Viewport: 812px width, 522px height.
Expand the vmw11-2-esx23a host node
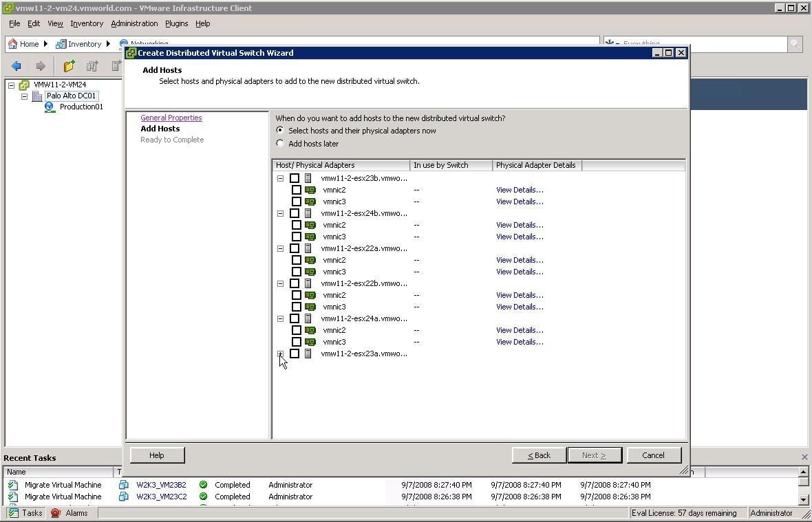[x=280, y=354]
